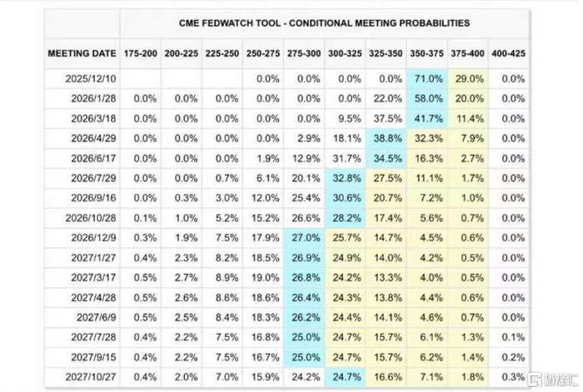Image resolution: width=583 pixels, height=392 pixels.
Task: Select the 29.0% cell under 375-400
Action: tap(468, 79)
